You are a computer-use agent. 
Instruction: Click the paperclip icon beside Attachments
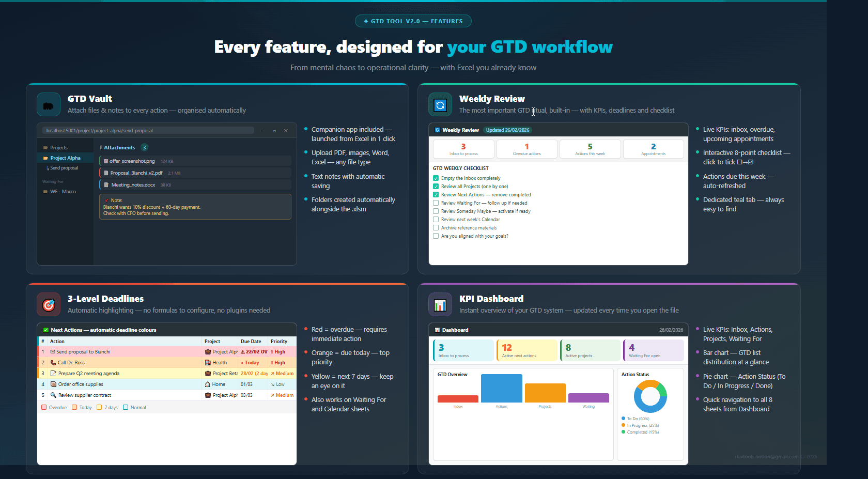(100, 148)
